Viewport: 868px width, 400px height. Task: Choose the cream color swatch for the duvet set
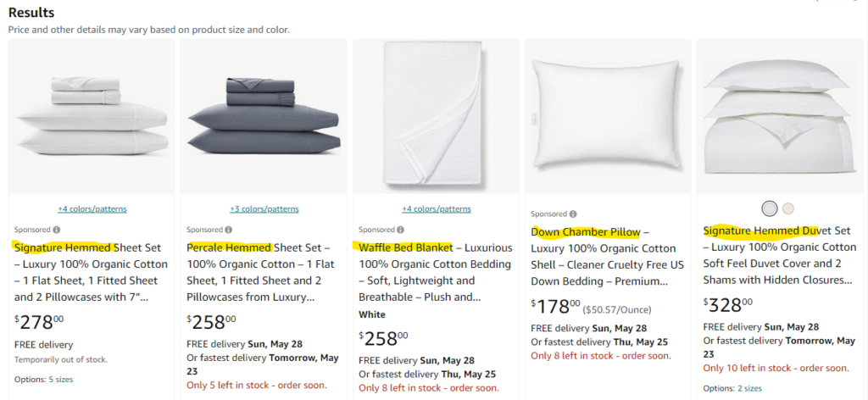coord(788,208)
